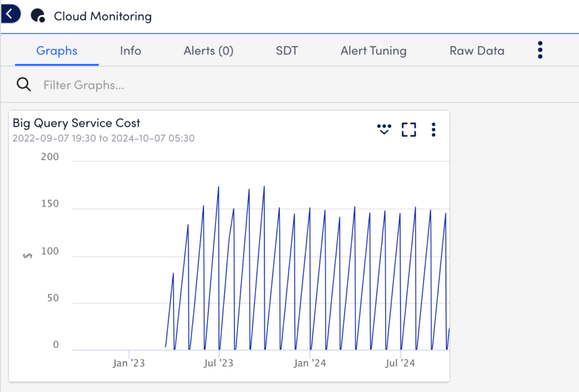Click the Jan '23 axis label
Screen dimensions: 579x392
[128, 363]
